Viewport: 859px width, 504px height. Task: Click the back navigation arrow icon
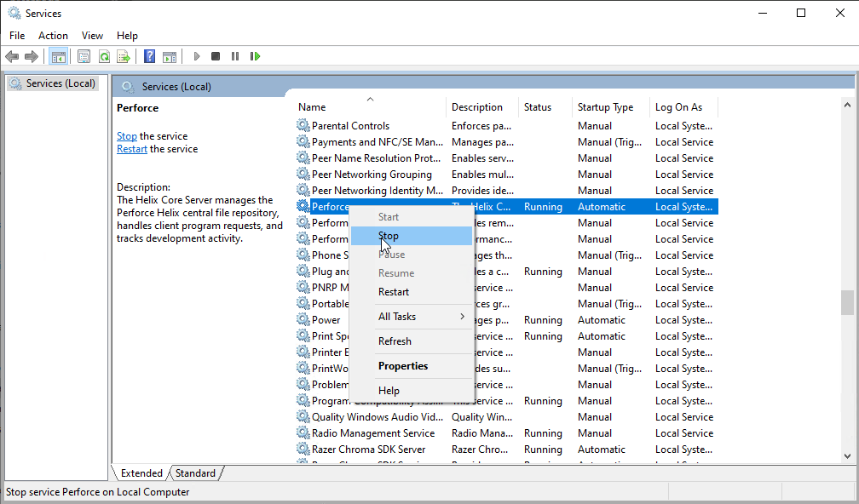pos(12,56)
